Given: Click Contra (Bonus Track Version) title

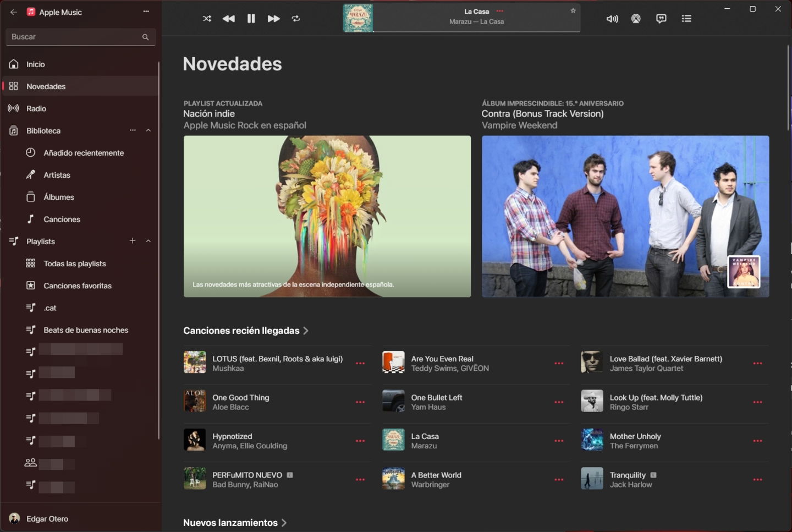Looking at the screenshot, I should pos(543,114).
